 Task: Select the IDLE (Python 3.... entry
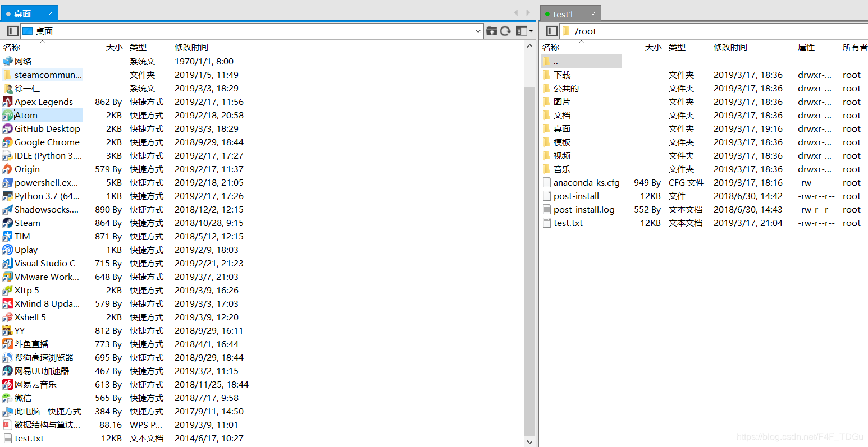48,155
